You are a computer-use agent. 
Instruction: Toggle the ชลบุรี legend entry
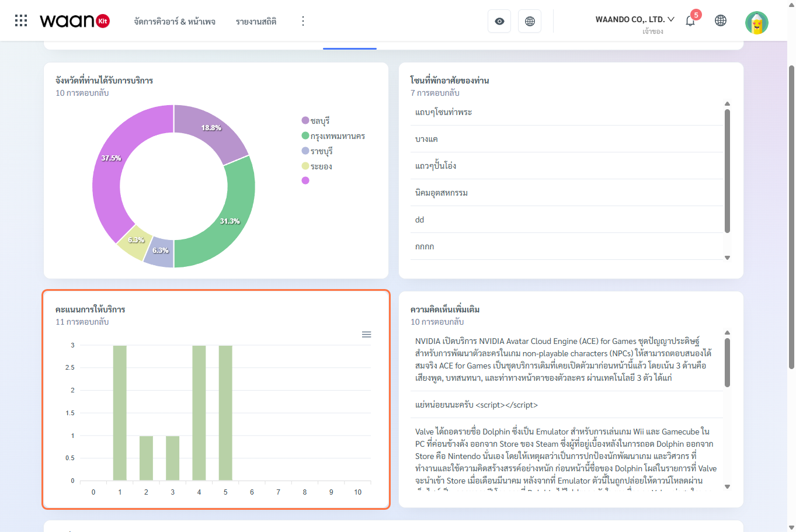(x=315, y=120)
